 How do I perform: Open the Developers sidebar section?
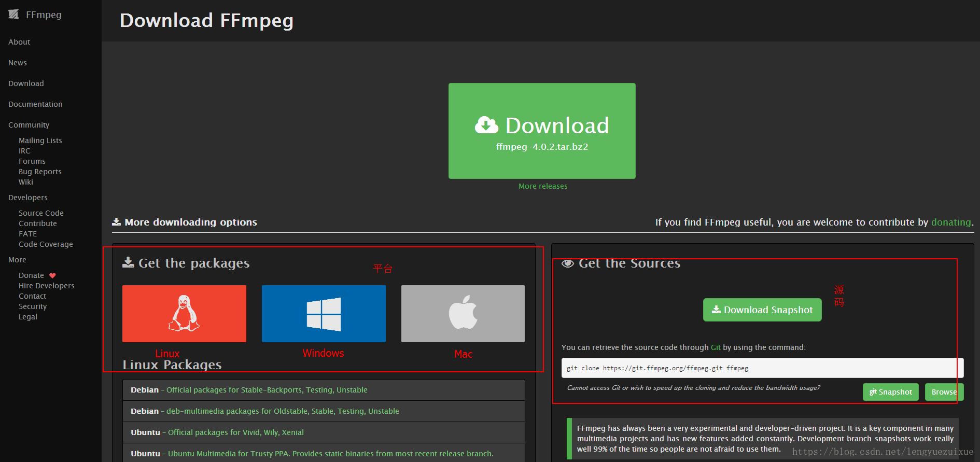coord(28,198)
